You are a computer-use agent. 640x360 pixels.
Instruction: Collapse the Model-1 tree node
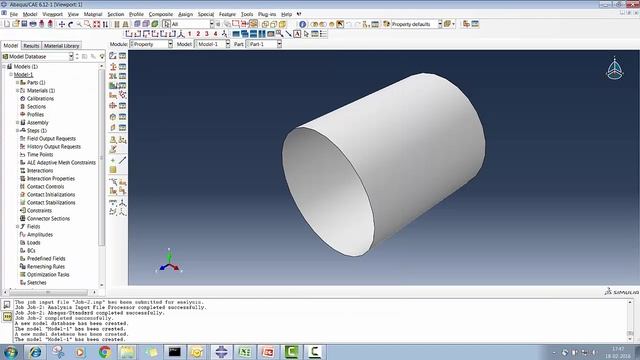pos(11,75)
